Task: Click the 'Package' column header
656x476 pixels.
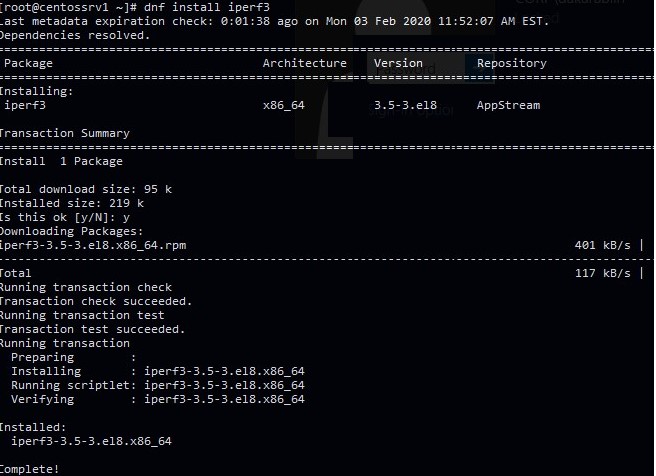Action: tap(28, 63)
